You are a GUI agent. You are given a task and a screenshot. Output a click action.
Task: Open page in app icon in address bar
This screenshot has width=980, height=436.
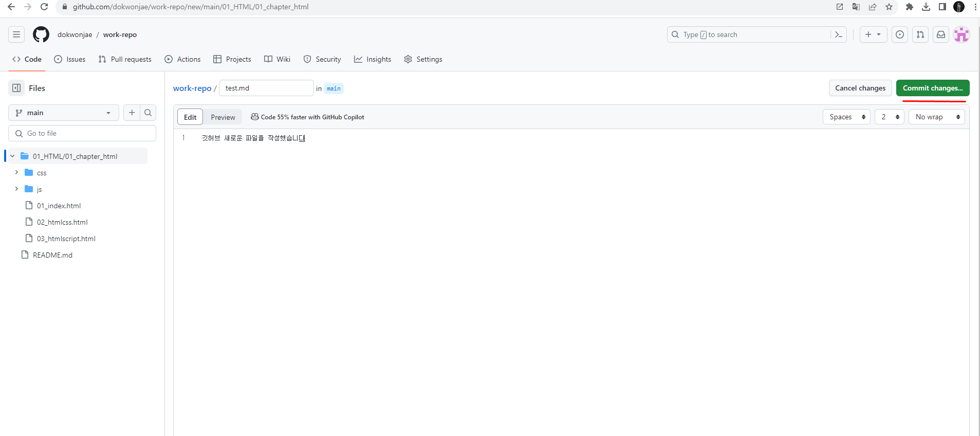(840, 7)
